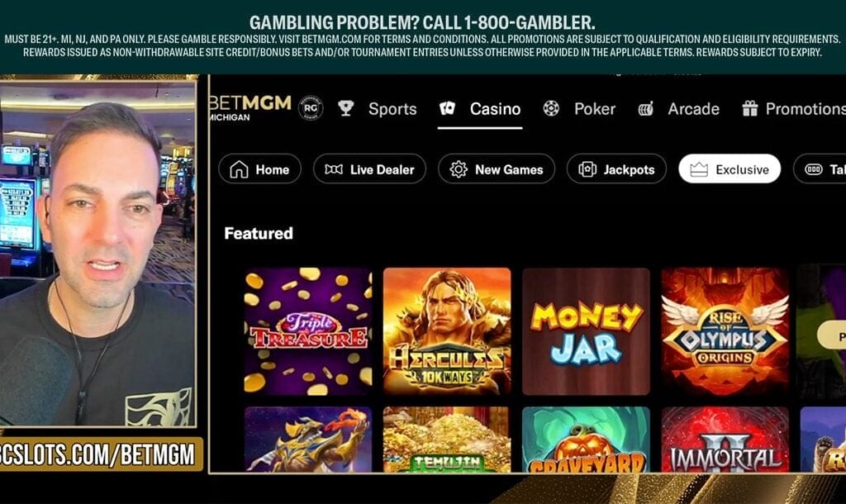Launch Rise of Olympus Origins
The width and height of the screenshot is (846, 504).
click(x=725, y=331)
